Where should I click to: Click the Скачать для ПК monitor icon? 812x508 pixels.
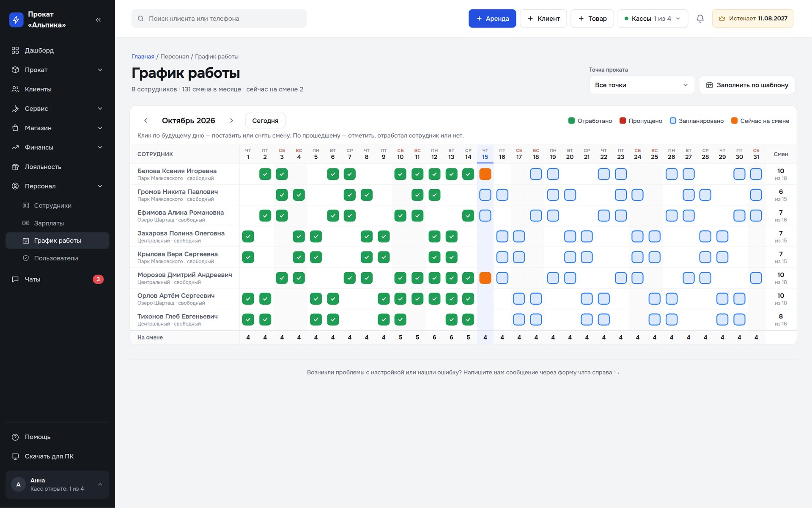15,456
